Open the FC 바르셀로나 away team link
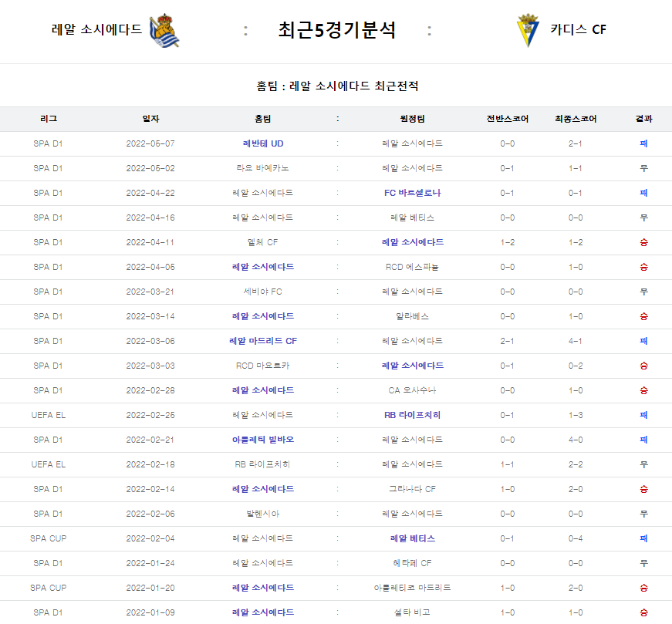 coord(412,193)
